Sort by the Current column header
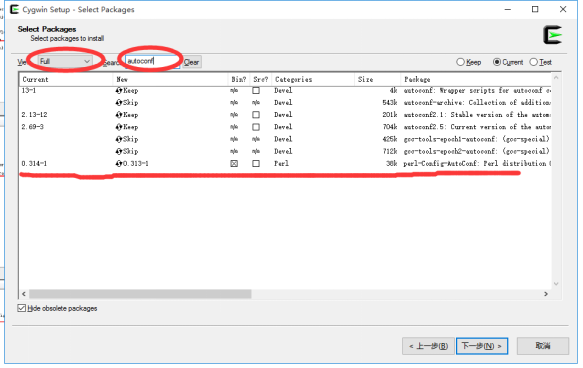The width and height of the screenshot is (583, 368). coord(66,80)
